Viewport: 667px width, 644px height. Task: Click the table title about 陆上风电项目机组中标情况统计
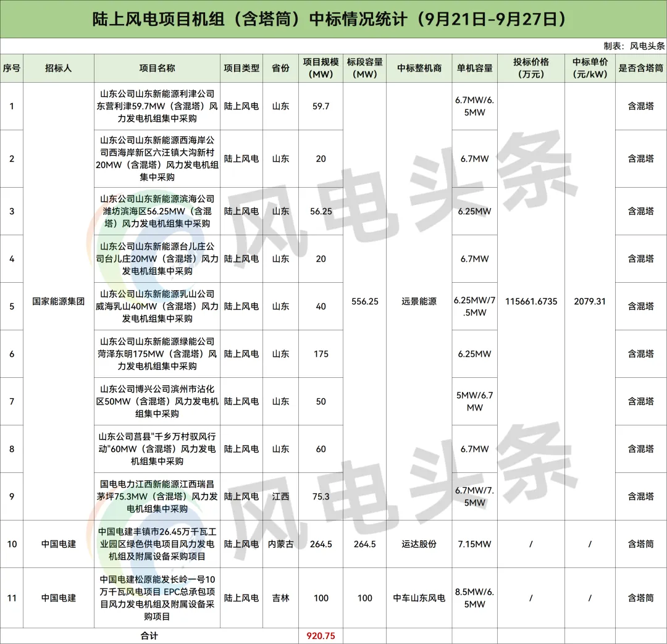tap(329, 20)
